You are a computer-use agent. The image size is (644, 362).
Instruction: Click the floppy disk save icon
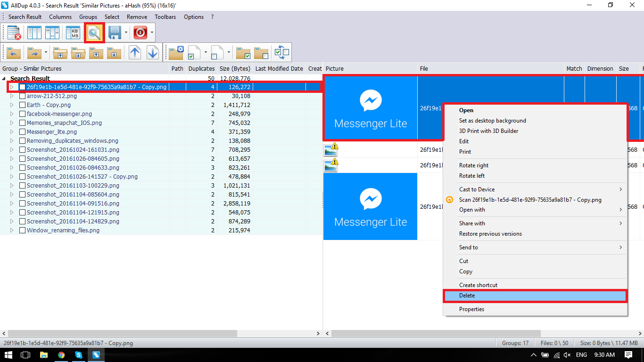point(115,33)
